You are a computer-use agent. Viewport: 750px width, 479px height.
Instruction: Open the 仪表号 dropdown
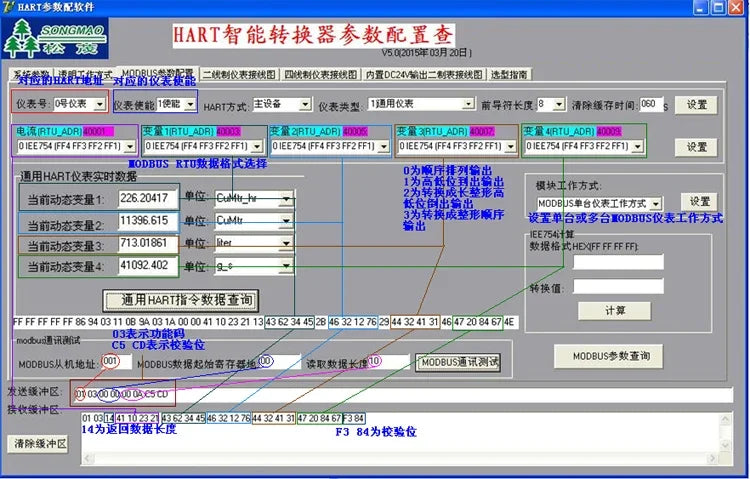[x=79, y=103]
